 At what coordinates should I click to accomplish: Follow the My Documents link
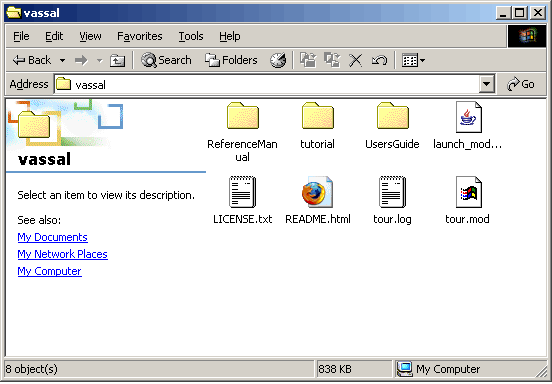pyautogui.click(x=52, y=237)
